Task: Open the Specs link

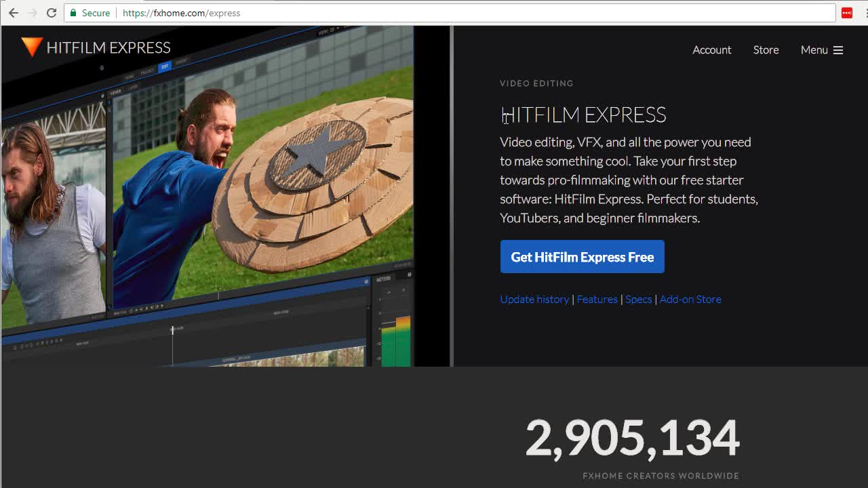Action: [x=638, y=299]
